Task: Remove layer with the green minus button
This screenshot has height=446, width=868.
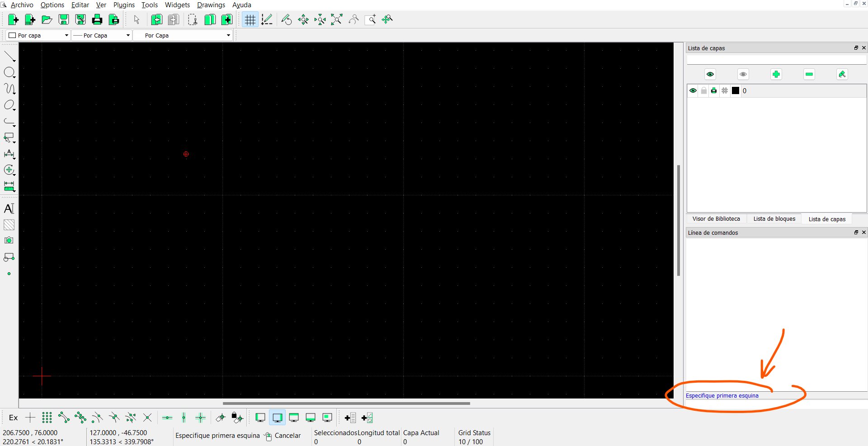Action: [809, 74]
